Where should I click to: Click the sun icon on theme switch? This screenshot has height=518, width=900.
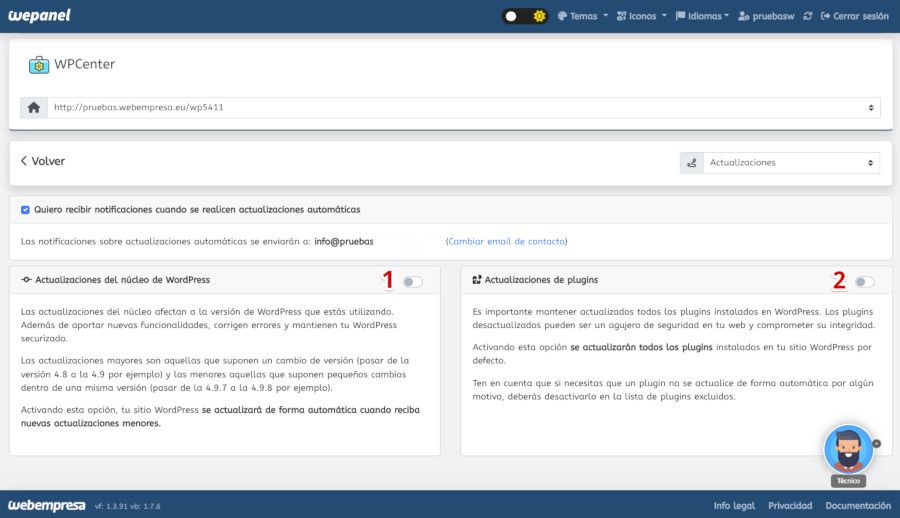tap(539, 16)
